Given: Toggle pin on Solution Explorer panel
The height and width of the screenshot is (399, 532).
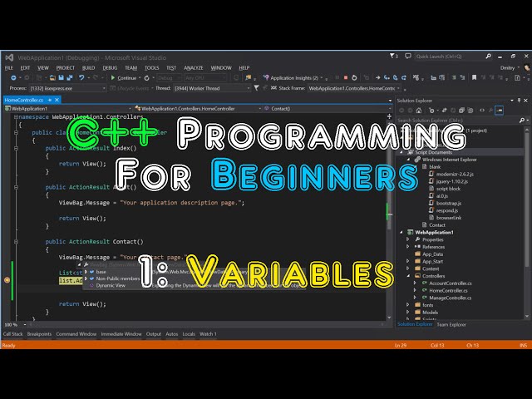Looking at the screenshot, I should click(x=519, y=101).
